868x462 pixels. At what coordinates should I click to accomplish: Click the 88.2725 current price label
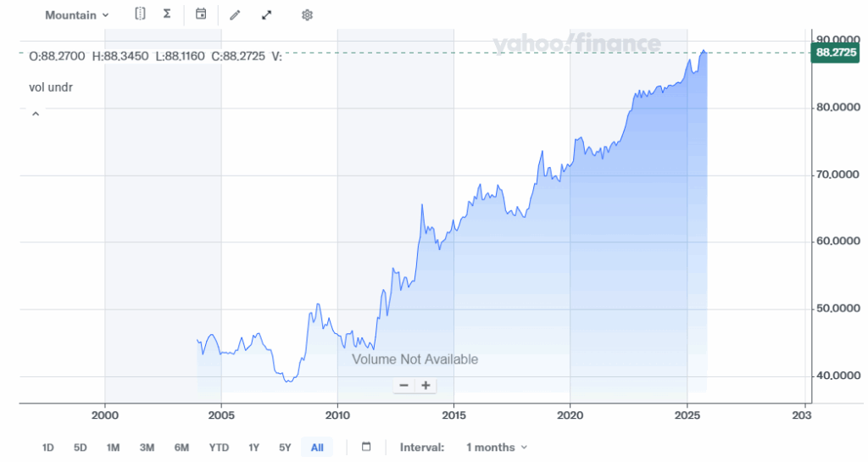coord(835,53)
